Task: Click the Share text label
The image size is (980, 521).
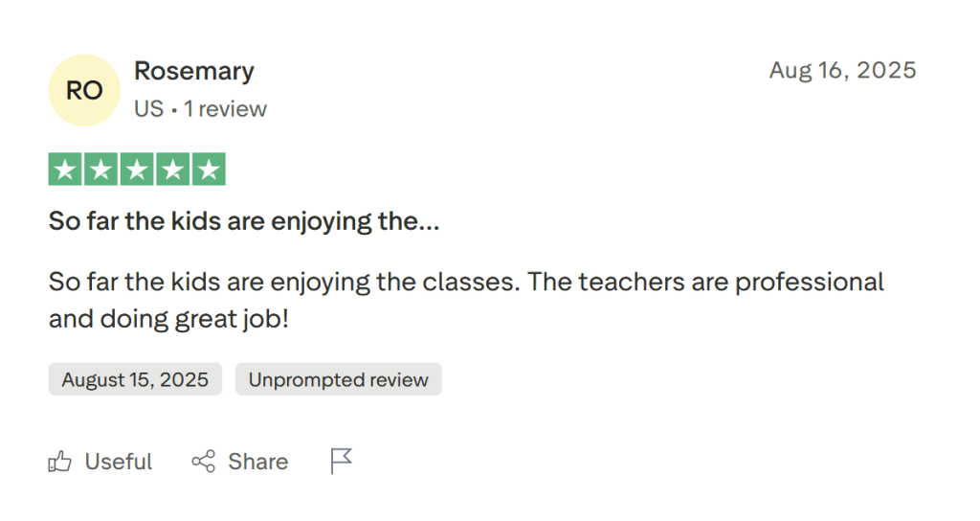Action: [x=257, y=462]
